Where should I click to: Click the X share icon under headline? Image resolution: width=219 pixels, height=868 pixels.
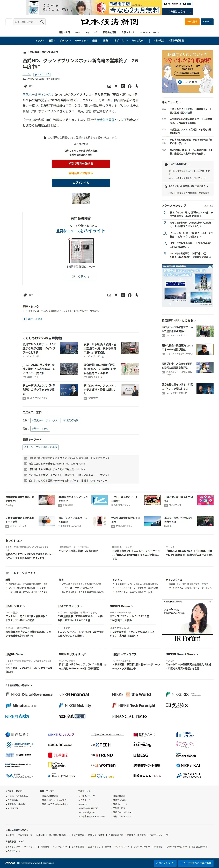123,86
